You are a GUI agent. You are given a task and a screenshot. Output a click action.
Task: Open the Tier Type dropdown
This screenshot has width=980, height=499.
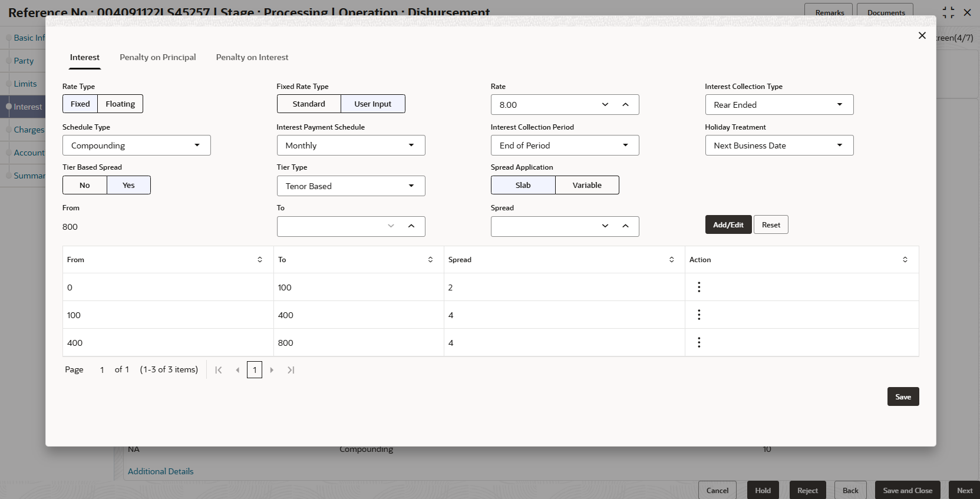pos(351,186)
